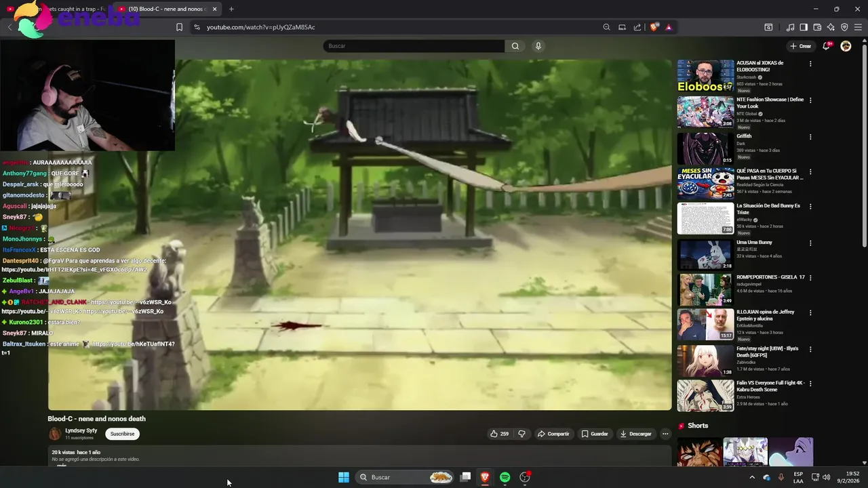Open menu for NTE Fashion Showcase video

tap(810, 100)
